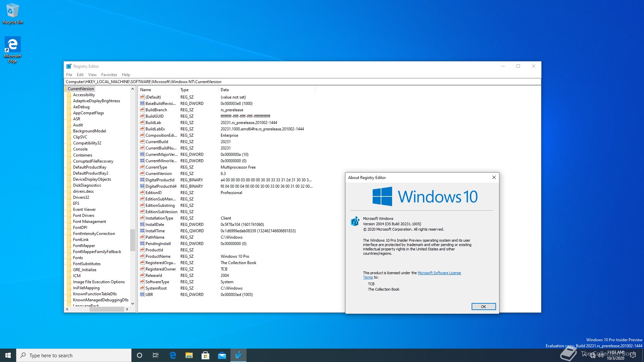Sort values by Data column header
The image size is (644, 362).
tap(267, 90)
